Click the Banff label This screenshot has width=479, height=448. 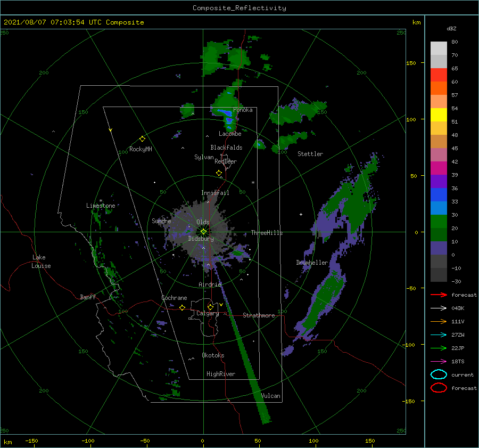pyautogui.click(x=88, y=297)
